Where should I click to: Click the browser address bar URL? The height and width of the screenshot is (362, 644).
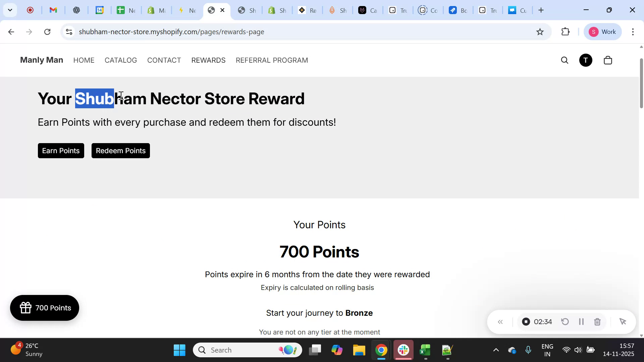[x=171, y=32]
